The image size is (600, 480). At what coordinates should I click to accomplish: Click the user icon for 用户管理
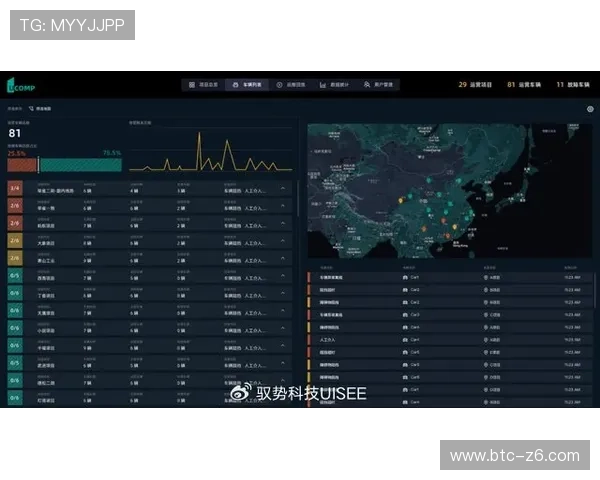[367, 85]
